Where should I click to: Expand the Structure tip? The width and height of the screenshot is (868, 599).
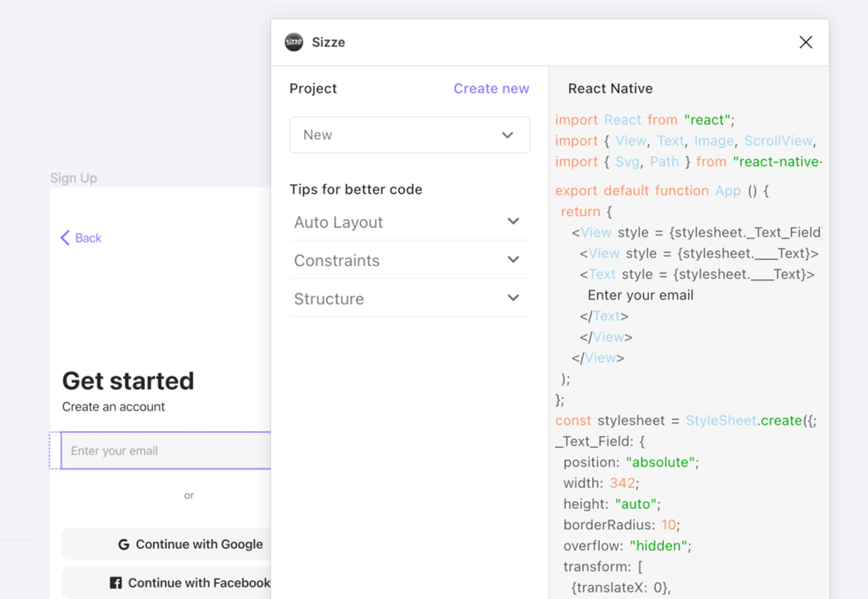click(409, 298)
